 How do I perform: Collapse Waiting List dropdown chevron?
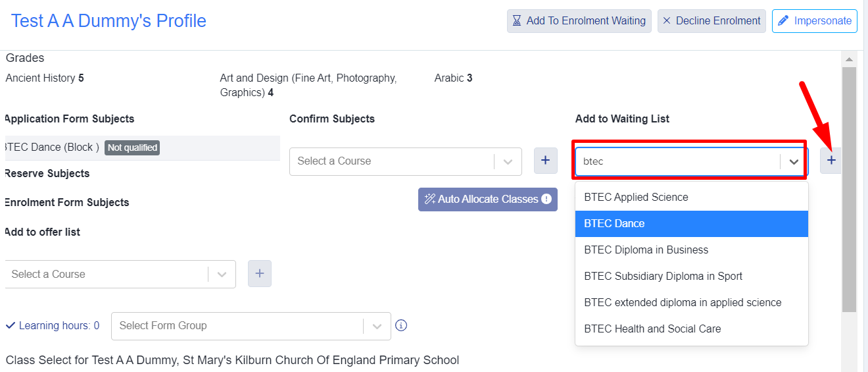point(794,161)
